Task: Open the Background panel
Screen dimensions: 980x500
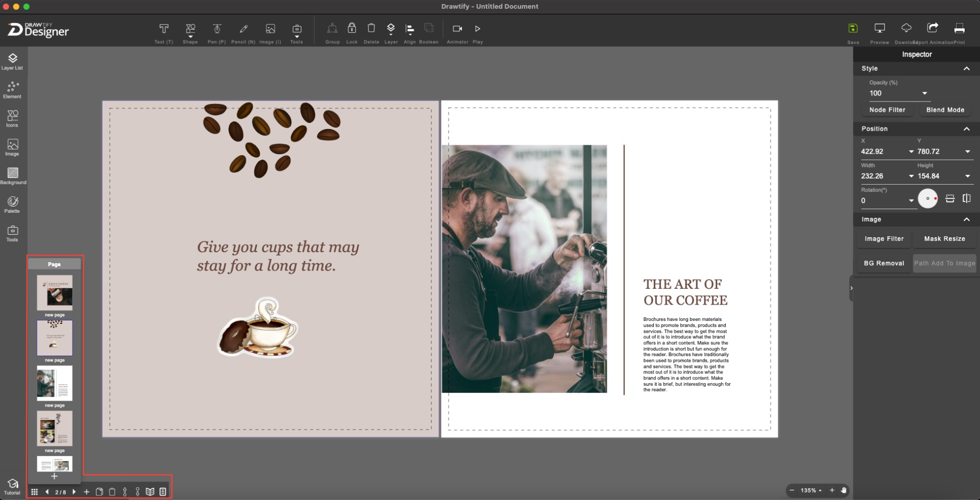Action: (13, 176)
